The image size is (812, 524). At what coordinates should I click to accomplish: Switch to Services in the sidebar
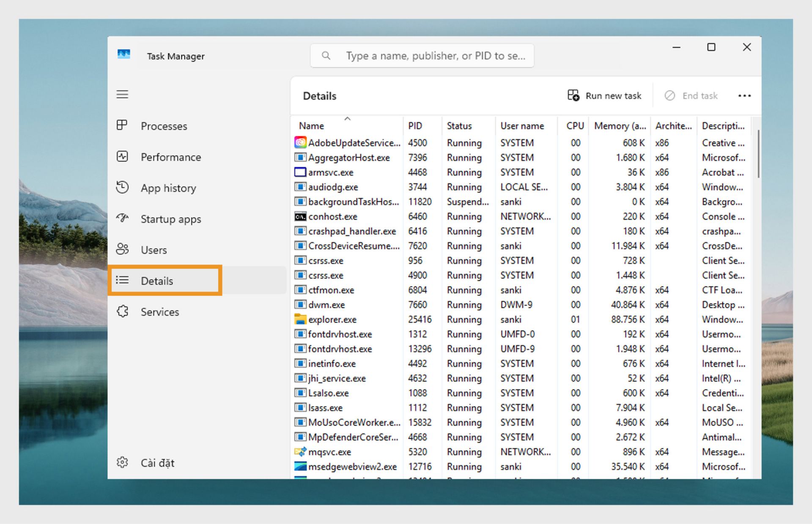[159, 312]
